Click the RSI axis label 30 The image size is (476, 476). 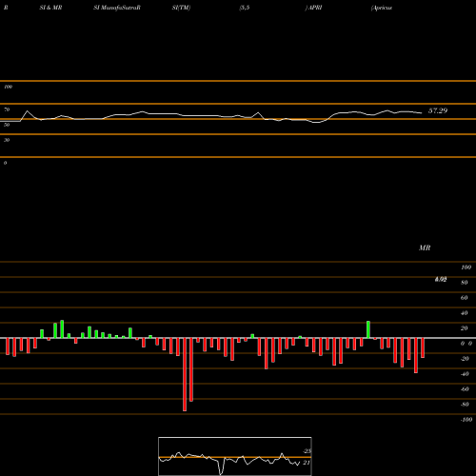click(7, 140)
